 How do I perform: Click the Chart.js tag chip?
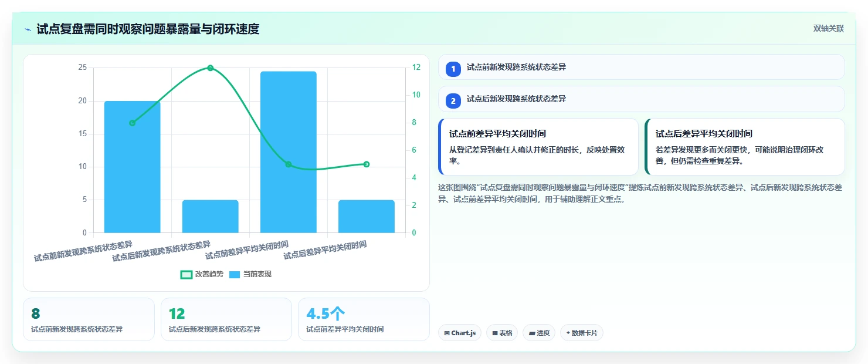(460, 333)
